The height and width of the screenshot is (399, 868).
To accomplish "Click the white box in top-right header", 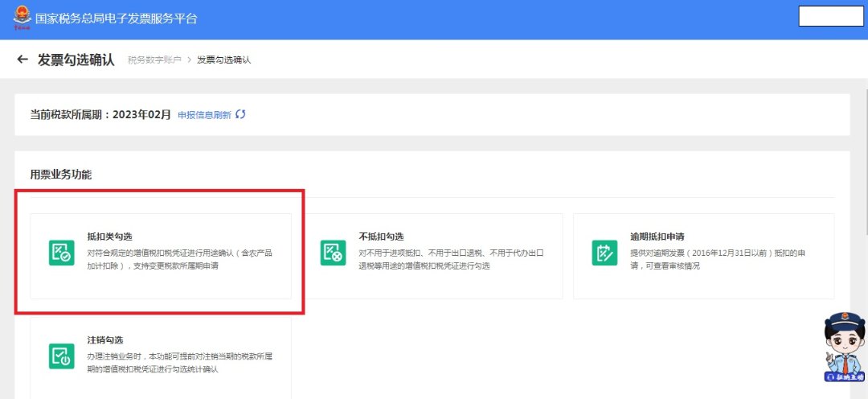I will (x=831, y=16).
